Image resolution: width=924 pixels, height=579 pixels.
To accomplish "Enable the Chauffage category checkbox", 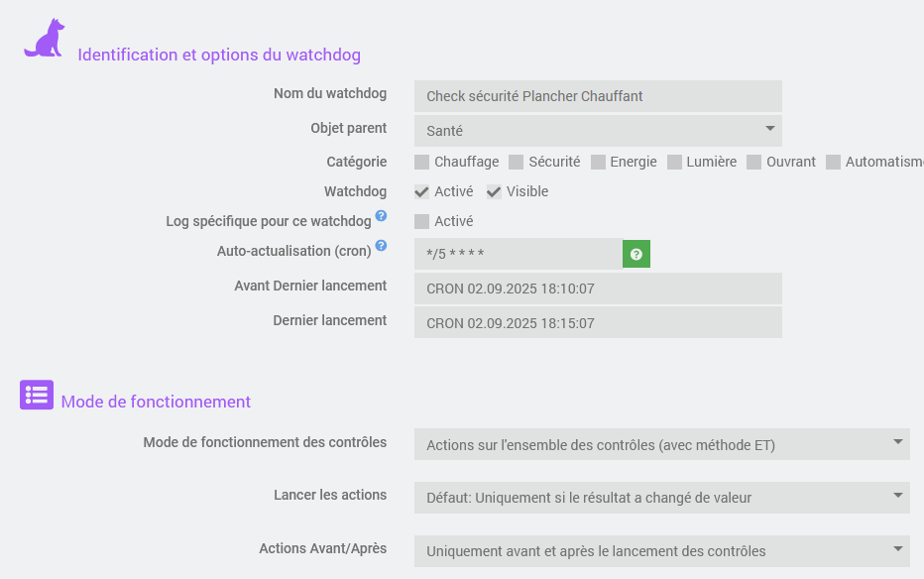I will coord(422,162).
